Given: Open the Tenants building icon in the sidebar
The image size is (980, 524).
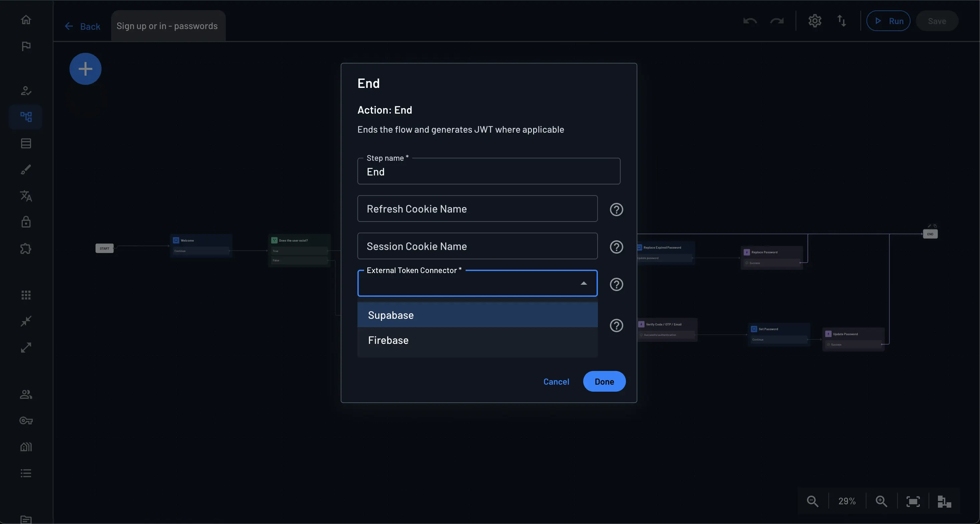Looking at the screenshot, I should point(25,446).
